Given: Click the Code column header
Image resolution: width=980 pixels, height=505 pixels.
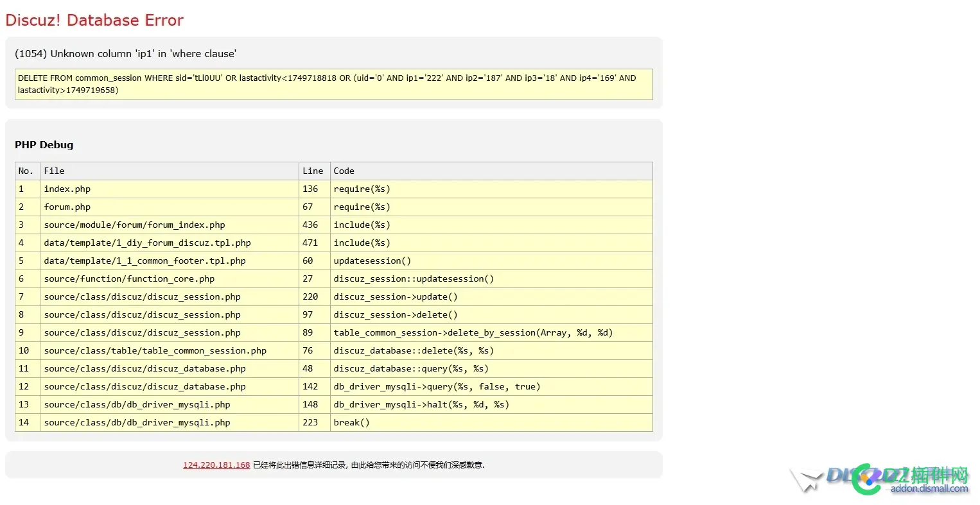Looking at the screenshot, I should point(344,171).
